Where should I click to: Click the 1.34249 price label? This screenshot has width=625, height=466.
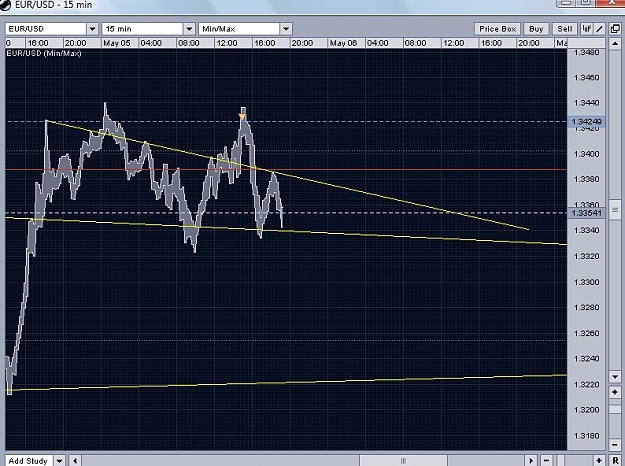coord(586,122)
